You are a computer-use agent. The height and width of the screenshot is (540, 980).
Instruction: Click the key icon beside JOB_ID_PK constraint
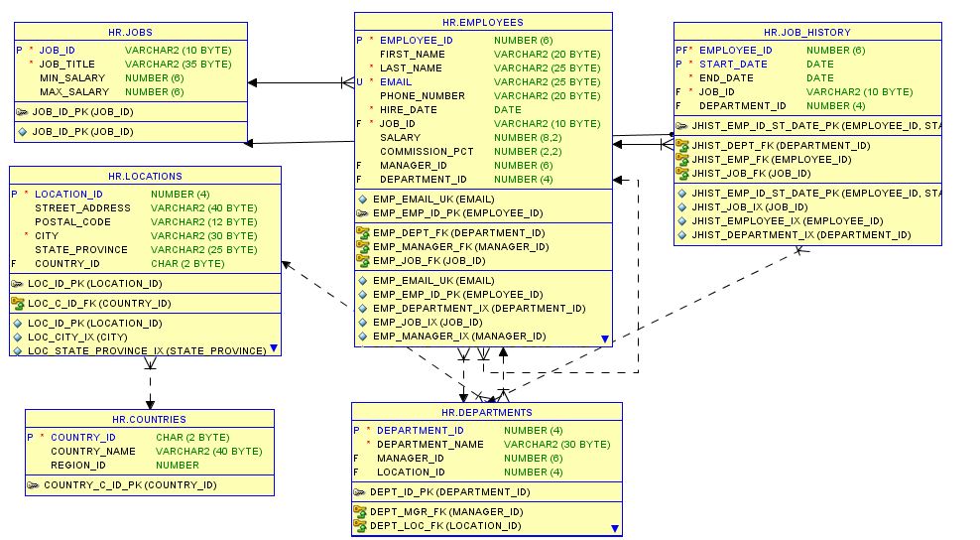pyautogui.click(x=23, y=112)
